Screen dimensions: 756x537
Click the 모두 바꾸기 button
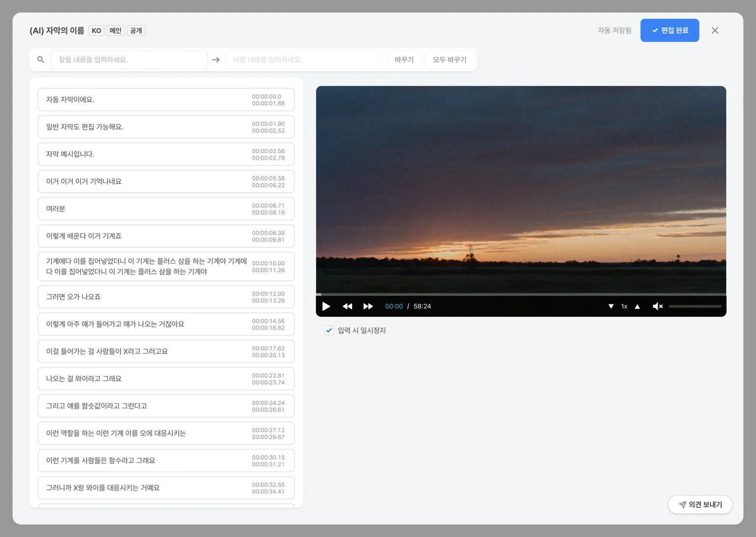click(x=450, y=60)
